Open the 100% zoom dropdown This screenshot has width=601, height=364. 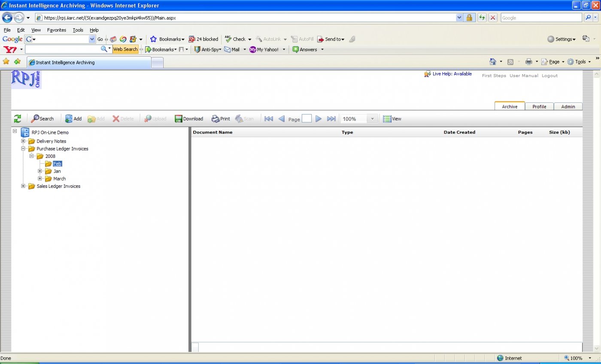372,119
